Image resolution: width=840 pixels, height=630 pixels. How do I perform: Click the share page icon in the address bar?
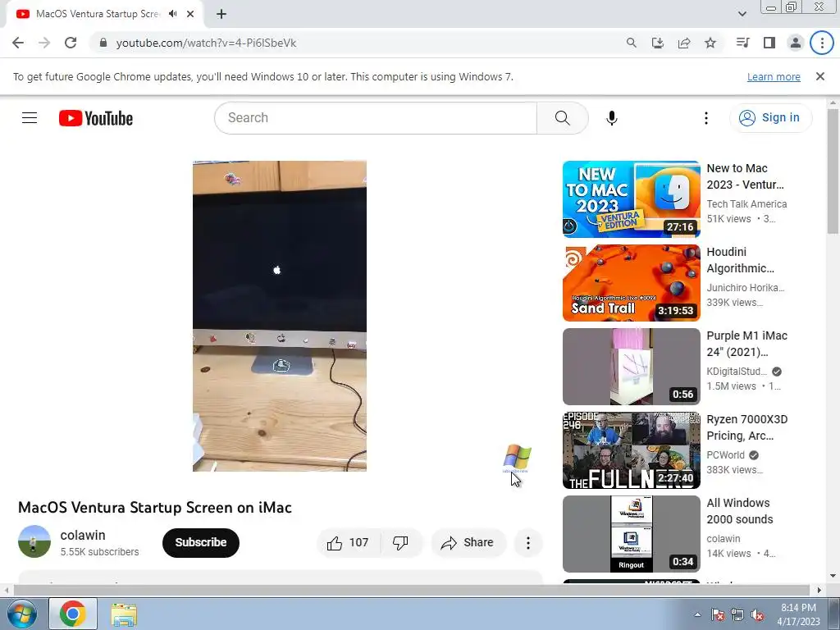point(684,43)
